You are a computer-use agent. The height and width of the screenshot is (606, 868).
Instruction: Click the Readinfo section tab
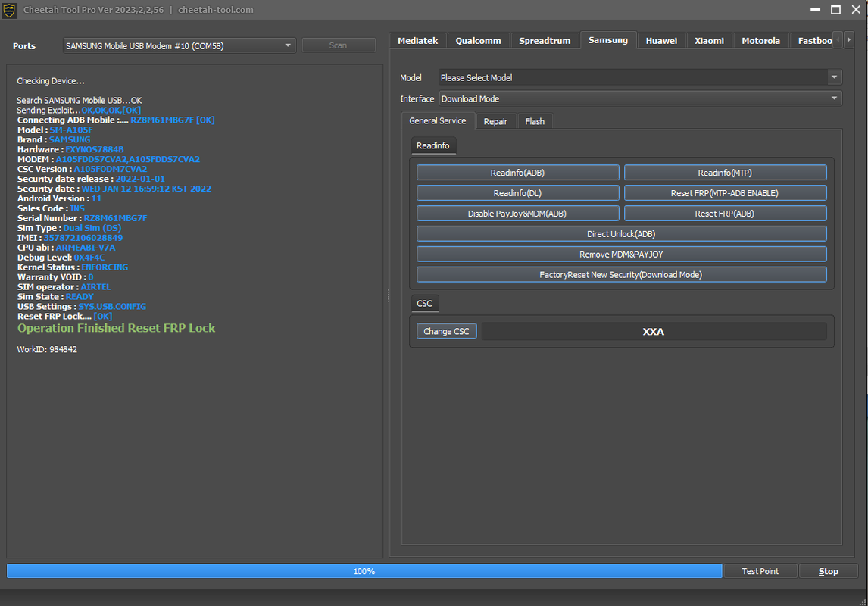pos(433,145)
